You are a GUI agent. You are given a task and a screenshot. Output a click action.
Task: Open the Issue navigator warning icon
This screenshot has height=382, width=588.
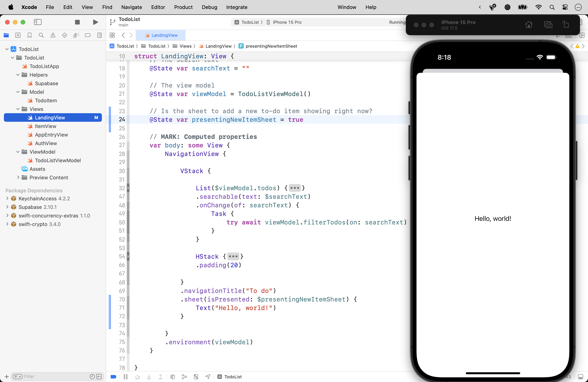pyautogui.click(x=53, y=35)
